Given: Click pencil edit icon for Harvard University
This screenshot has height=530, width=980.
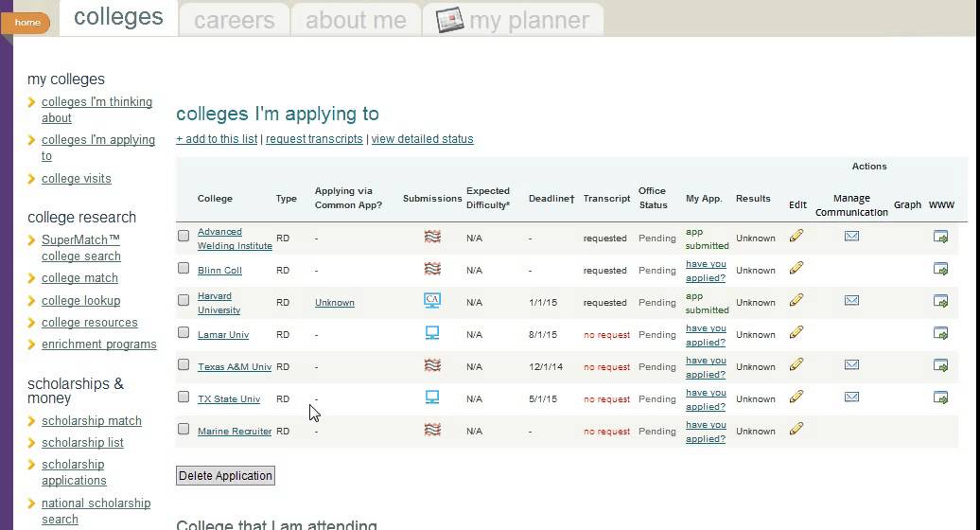Looking at the screenshot, I should 796,300.
